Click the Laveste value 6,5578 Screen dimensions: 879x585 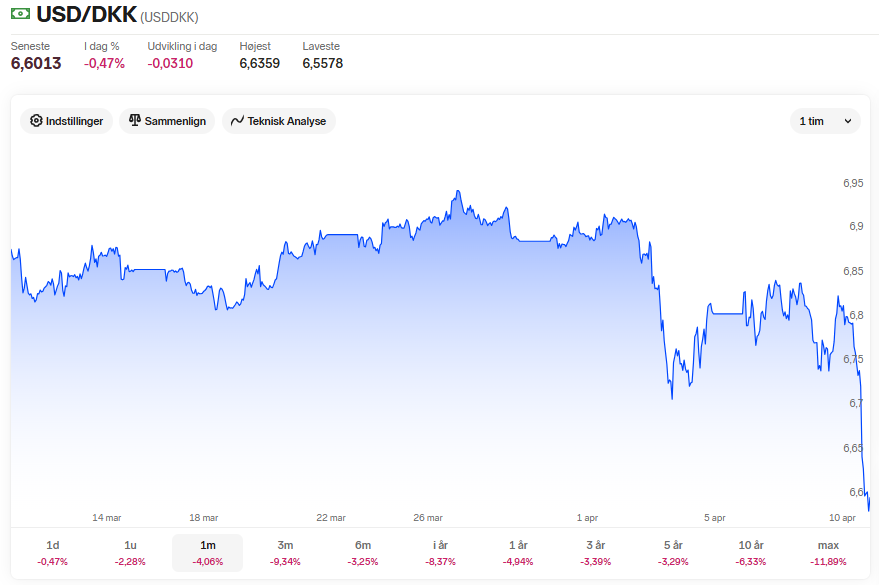[x=322, y=63]
